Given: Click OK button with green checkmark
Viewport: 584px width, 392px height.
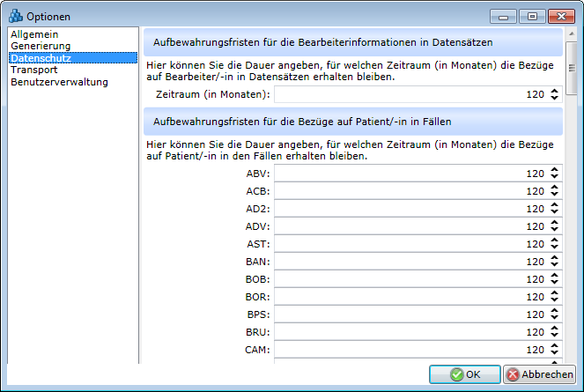Looking at the screenshot, I should tap(464, 374).
